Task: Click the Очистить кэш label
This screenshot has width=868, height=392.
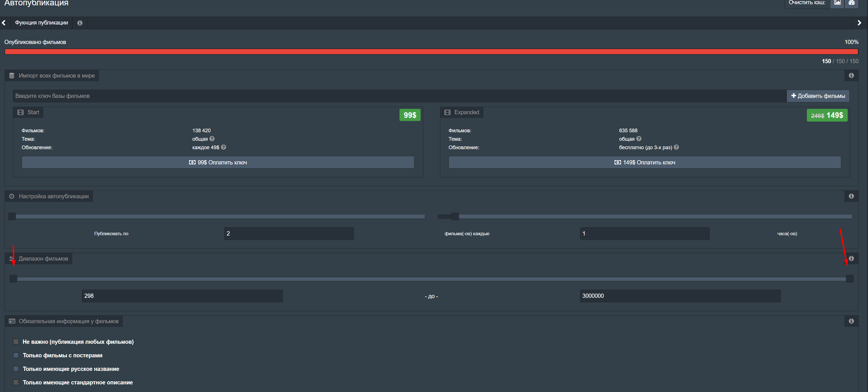Action: tap(807, 3)
